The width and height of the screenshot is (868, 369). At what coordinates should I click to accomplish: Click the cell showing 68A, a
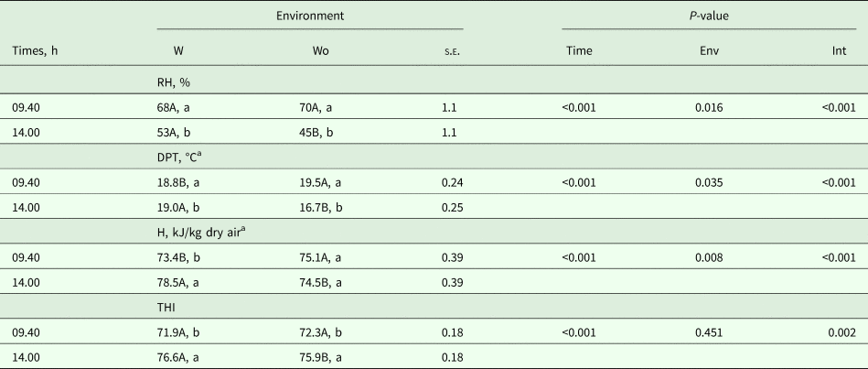[176, 108]
